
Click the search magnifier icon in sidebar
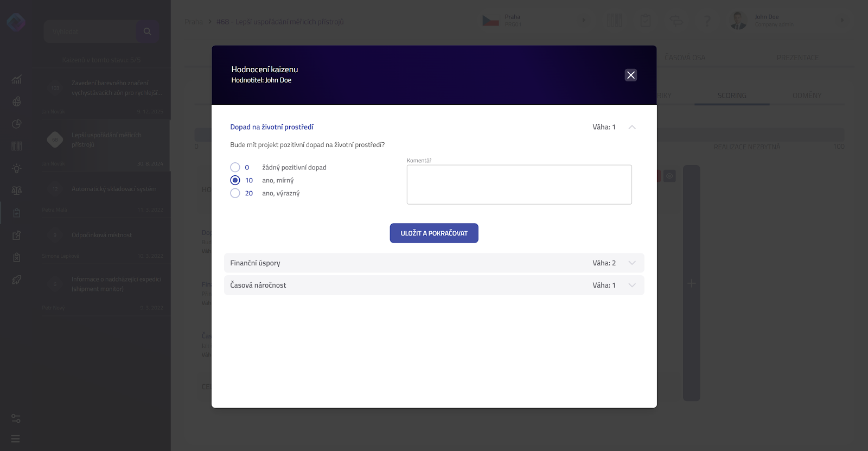(148, 31)
